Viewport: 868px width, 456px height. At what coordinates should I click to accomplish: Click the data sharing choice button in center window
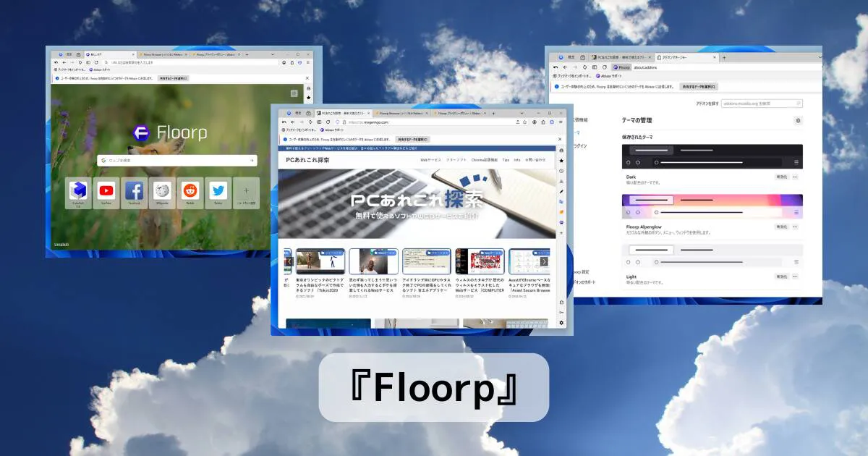coord(411,139)
